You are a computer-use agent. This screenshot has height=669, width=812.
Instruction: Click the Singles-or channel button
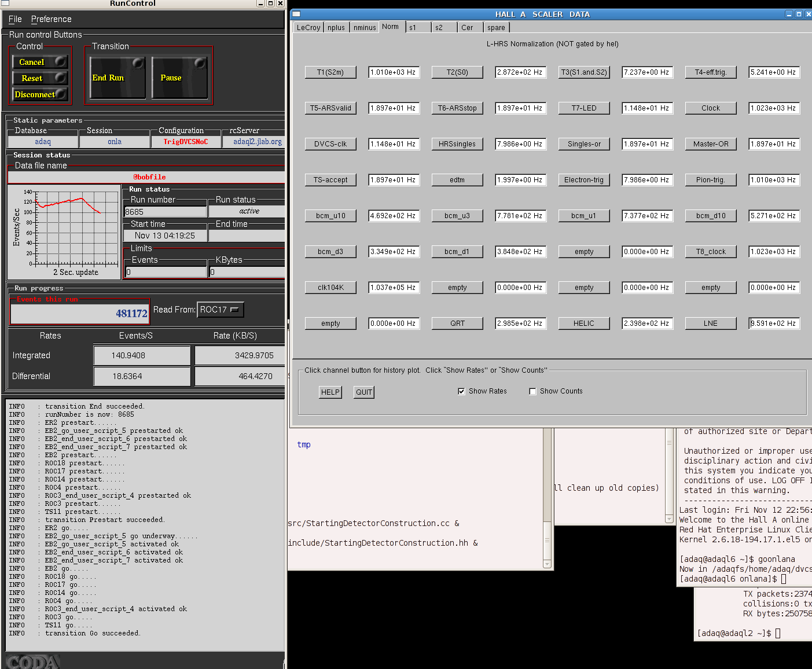click(x=584, y=144)
